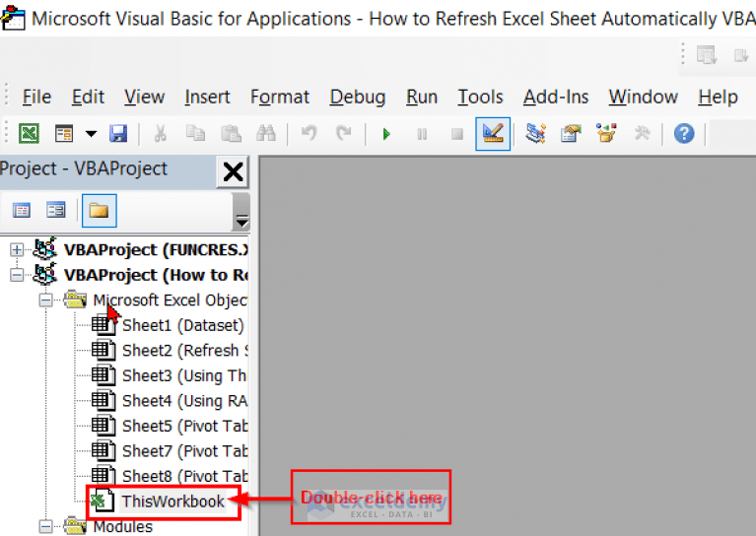Viewport: 756px width, 536px height.
Task: Expand the VBAProject (FUNCRES) node
Action: click(17, 249)
